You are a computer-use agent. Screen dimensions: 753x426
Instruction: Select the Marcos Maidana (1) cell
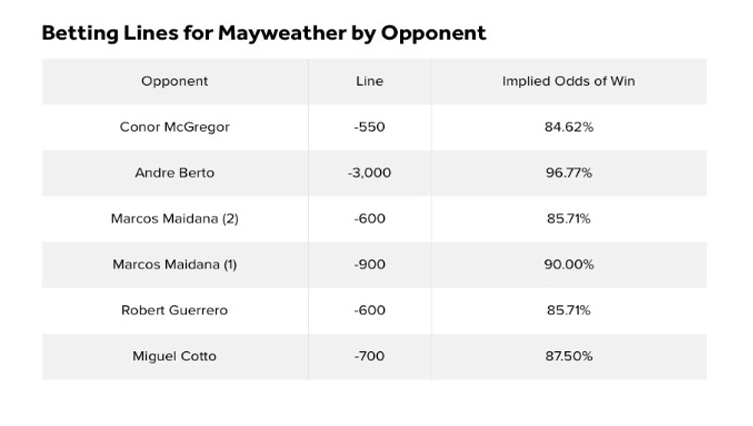coord(175,265)
